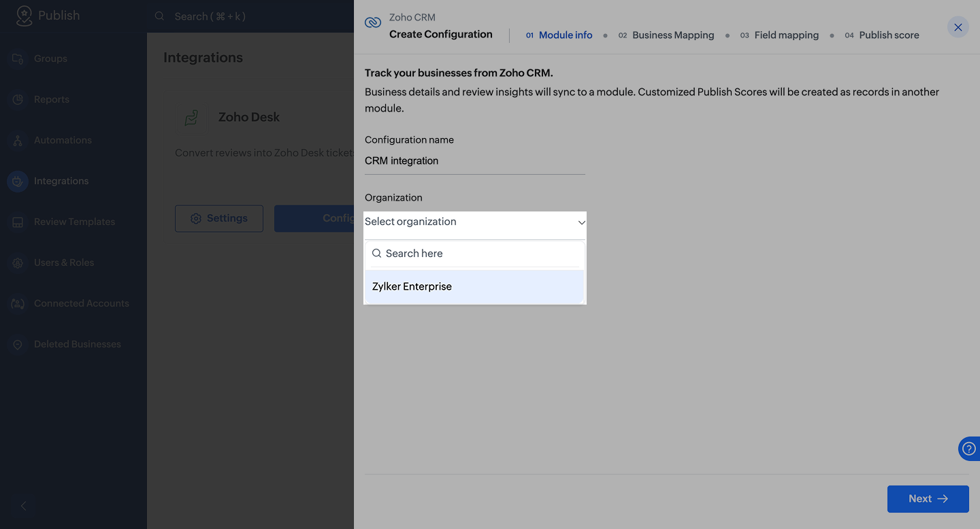Jump to the Field mapping step
The height and width of the screenshot is (529, 980).
(x=786, y=35)
